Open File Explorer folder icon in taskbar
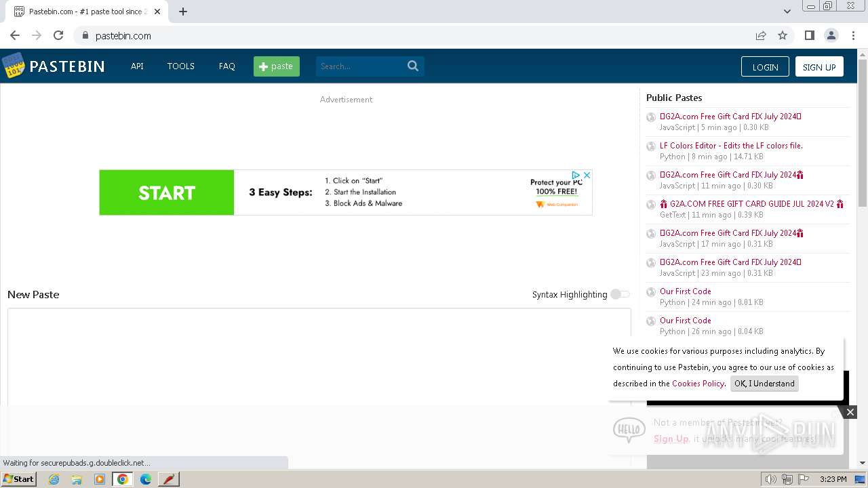Image resolution: width=868 pixels, height=488 pixels. tap(77, 479)
